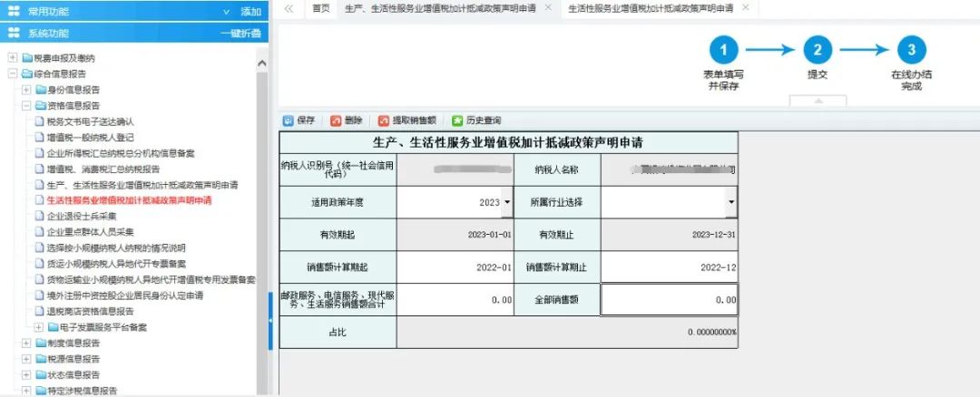Expand the 特定涉税信息报告 tree node
The image size is (980, 397).
26,391
